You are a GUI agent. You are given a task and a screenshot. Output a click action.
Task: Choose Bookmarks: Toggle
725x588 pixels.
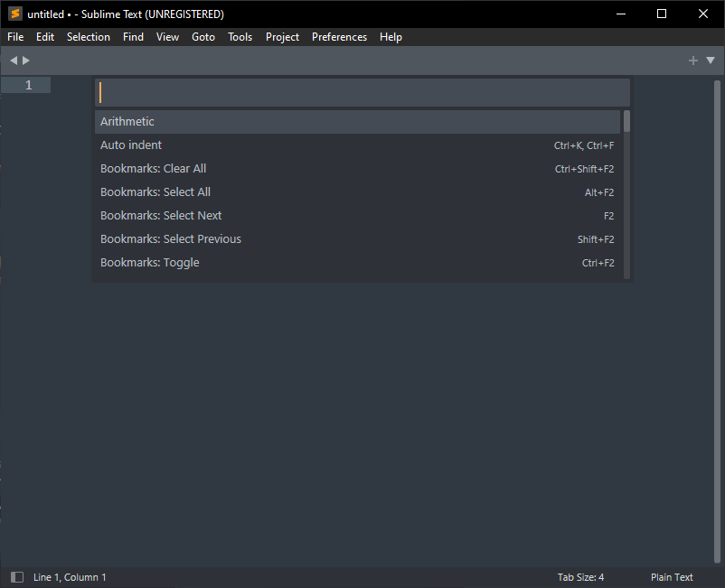357,263
